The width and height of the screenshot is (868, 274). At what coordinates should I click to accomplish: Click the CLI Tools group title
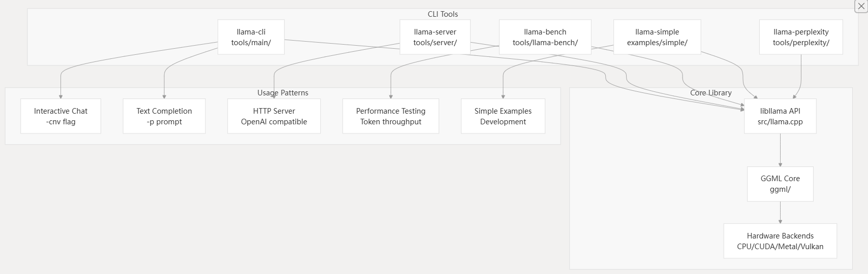point(443,14)
